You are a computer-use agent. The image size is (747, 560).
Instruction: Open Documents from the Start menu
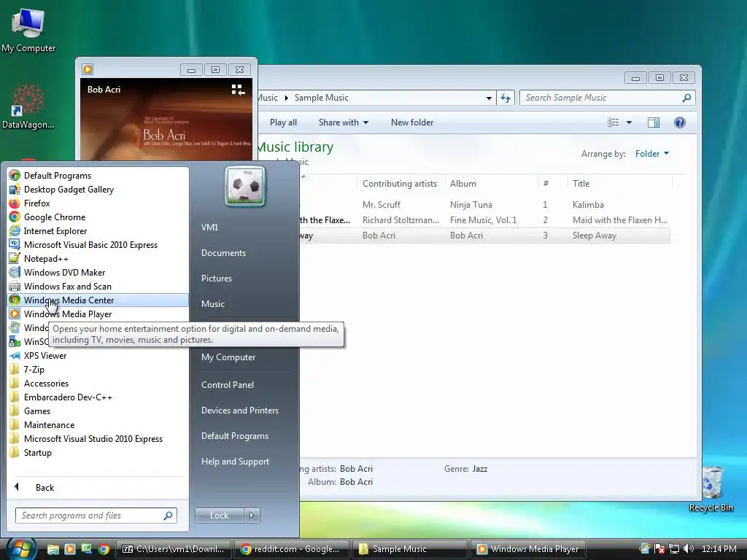[223, 253]
